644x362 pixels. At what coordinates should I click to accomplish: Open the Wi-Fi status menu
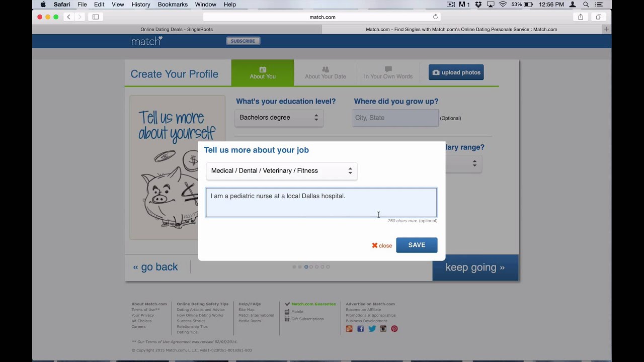pyautogui.click(x=503, y=5)
